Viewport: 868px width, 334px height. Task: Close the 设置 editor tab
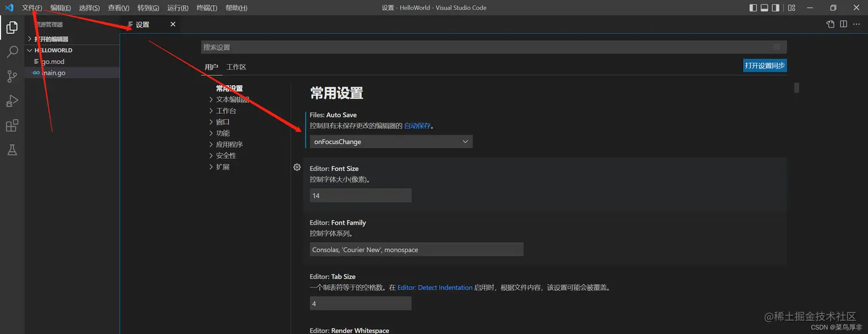pos(173,24)
